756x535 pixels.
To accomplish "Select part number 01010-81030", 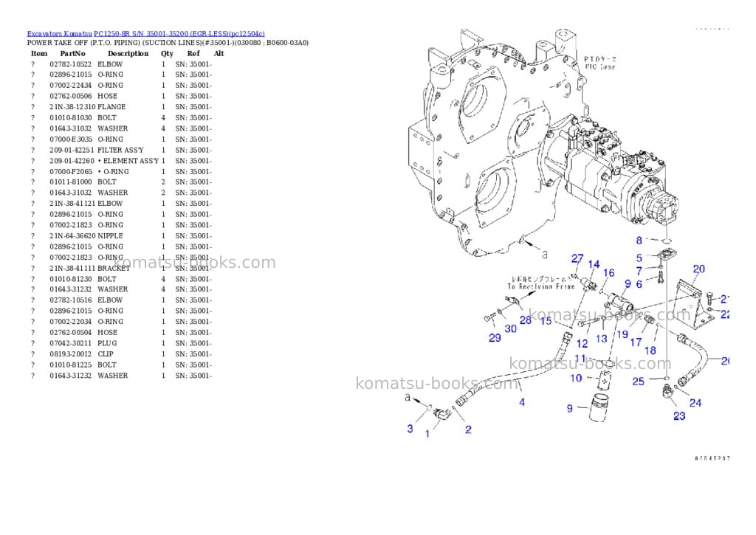I will pos(70,117).
